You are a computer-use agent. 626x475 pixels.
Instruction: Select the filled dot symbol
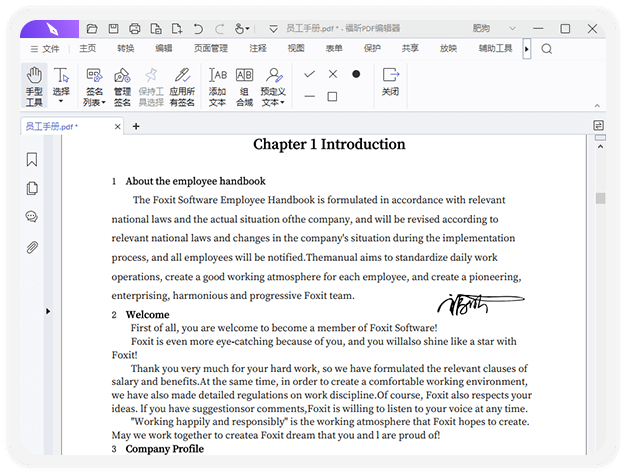pyautogui.click(x=356, y=74)
